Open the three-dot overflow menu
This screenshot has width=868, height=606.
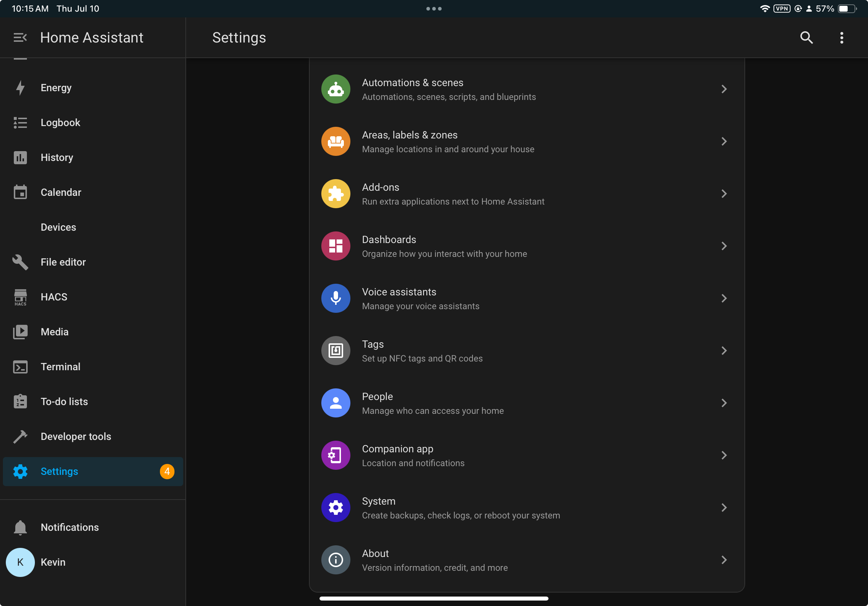841,37
